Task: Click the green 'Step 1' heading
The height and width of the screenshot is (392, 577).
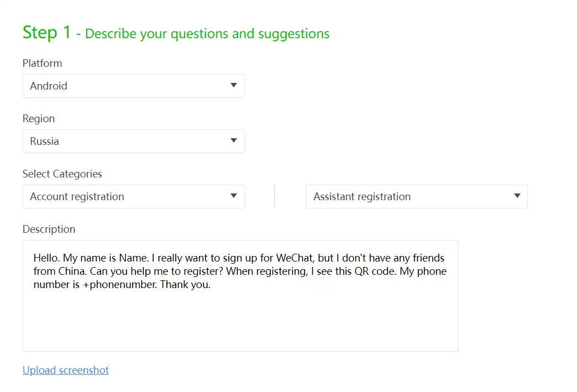Action: [x=46, y=33]
